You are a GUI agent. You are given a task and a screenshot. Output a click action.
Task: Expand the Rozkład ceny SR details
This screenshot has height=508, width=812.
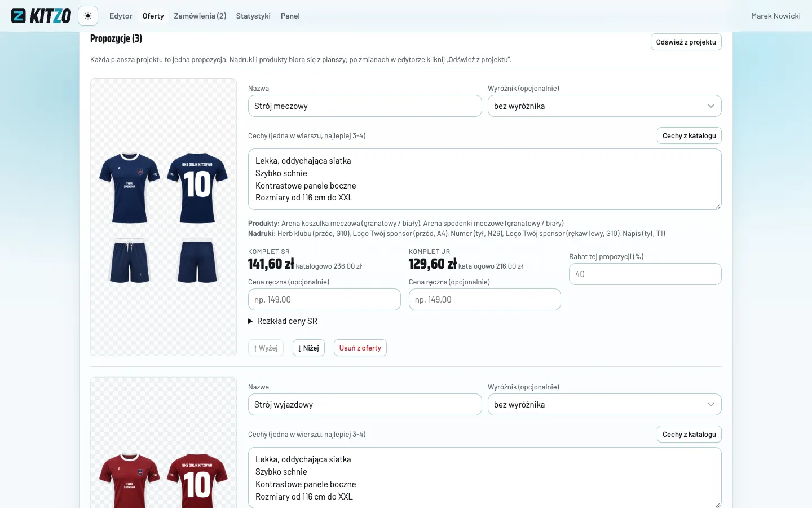[x=283, y=321]
